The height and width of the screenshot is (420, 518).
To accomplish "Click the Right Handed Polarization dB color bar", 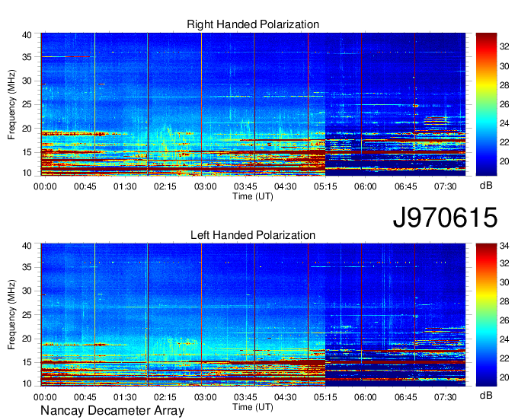I will click(x=486, y=104).
